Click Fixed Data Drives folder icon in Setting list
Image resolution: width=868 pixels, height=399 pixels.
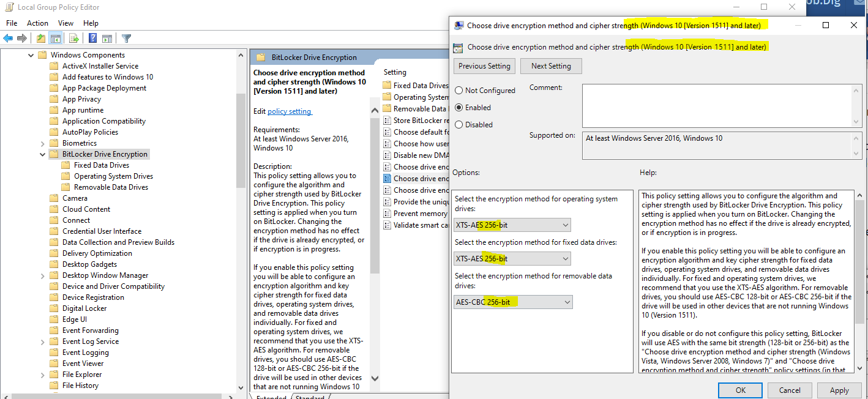(387, 86)
